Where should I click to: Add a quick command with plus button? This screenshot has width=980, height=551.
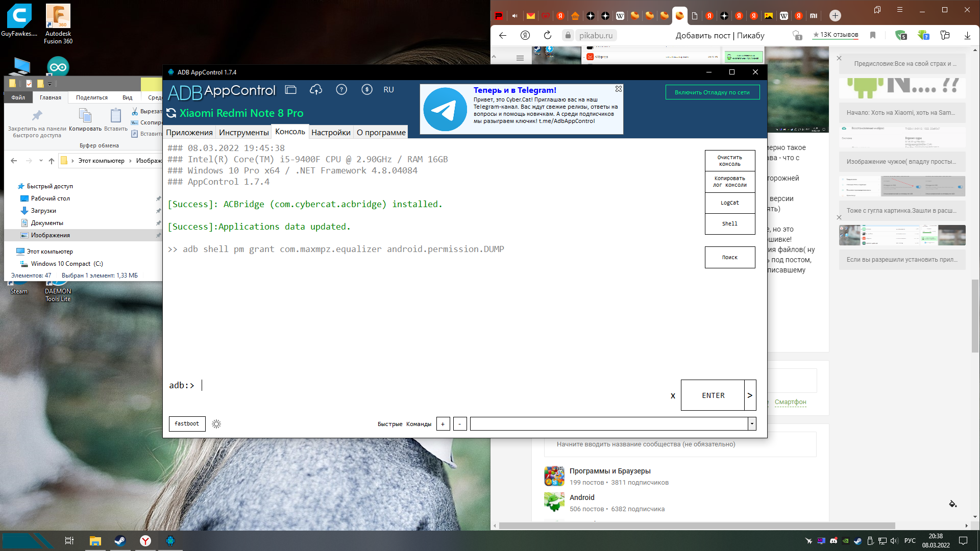[443, 424]
